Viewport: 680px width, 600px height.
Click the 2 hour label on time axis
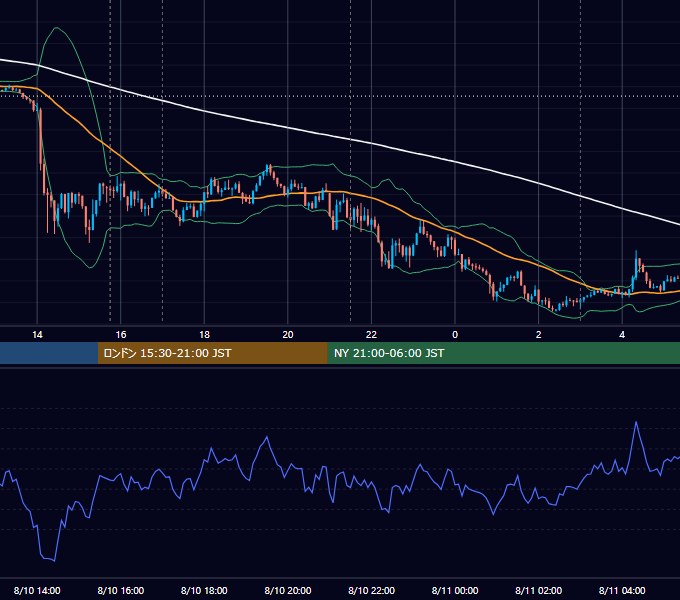[539, 335]
